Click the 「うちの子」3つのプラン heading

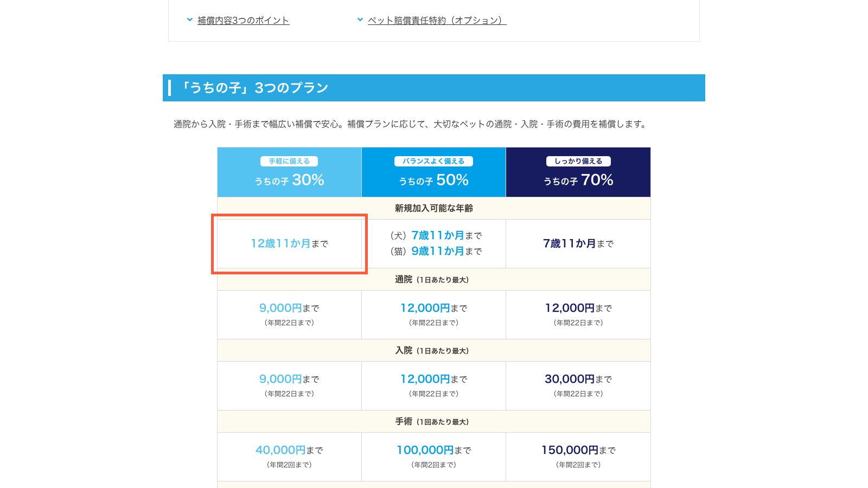pos(434,88)
